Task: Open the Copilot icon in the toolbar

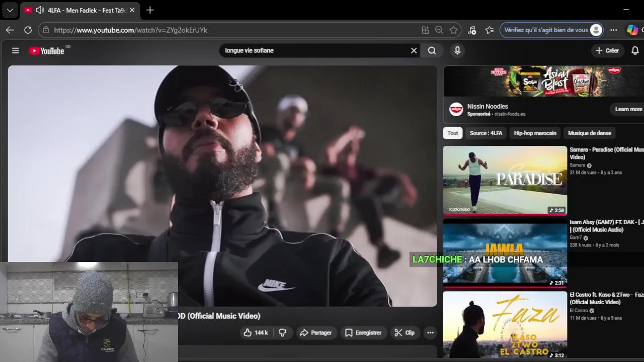Action: (632, 30)
